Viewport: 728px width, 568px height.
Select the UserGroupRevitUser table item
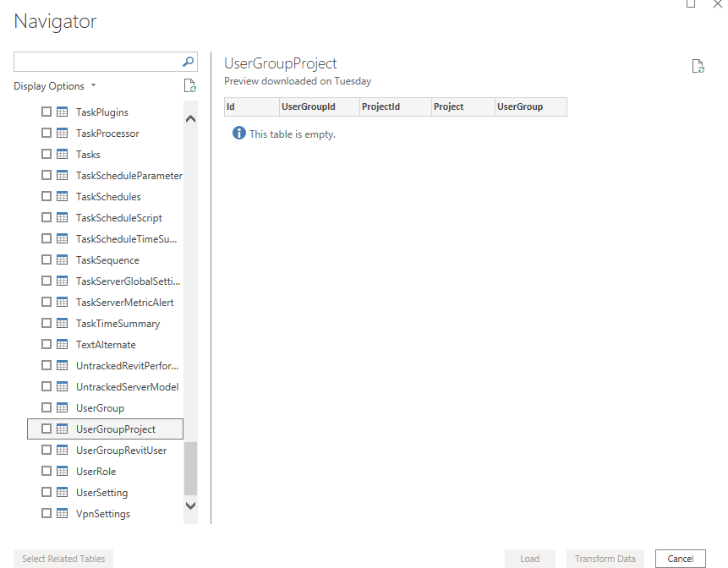(x=121, y=451)
